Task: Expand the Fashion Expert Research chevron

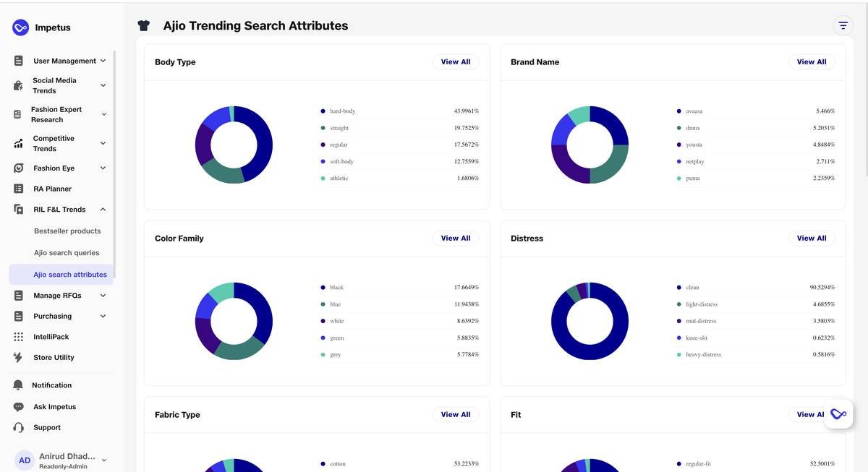Action: point(103,114)
